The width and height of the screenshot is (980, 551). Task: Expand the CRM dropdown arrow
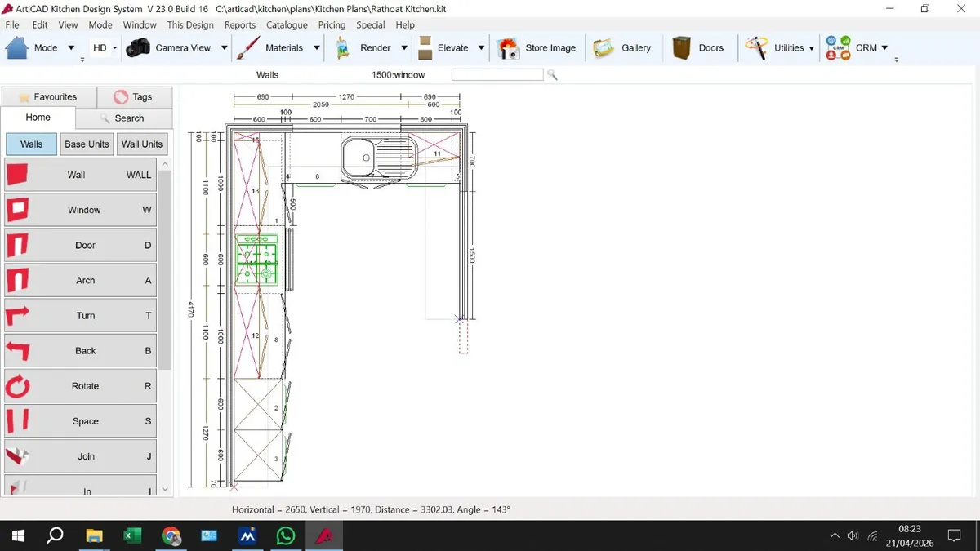[x=885, y=48]
